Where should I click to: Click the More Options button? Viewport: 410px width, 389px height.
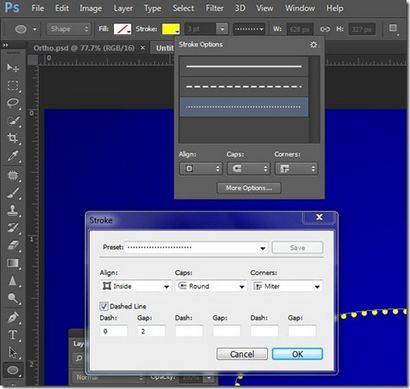pos(249,188)
